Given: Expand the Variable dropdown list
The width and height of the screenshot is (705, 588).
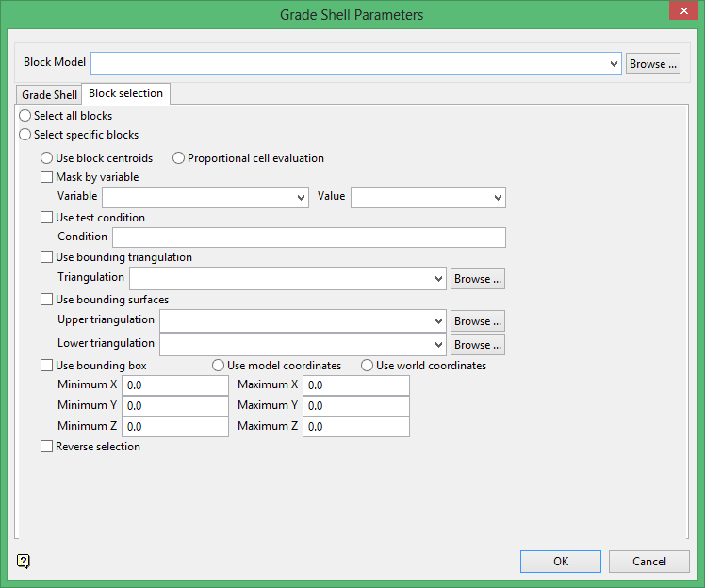Looking at the screenshot, I should (301, 198).
